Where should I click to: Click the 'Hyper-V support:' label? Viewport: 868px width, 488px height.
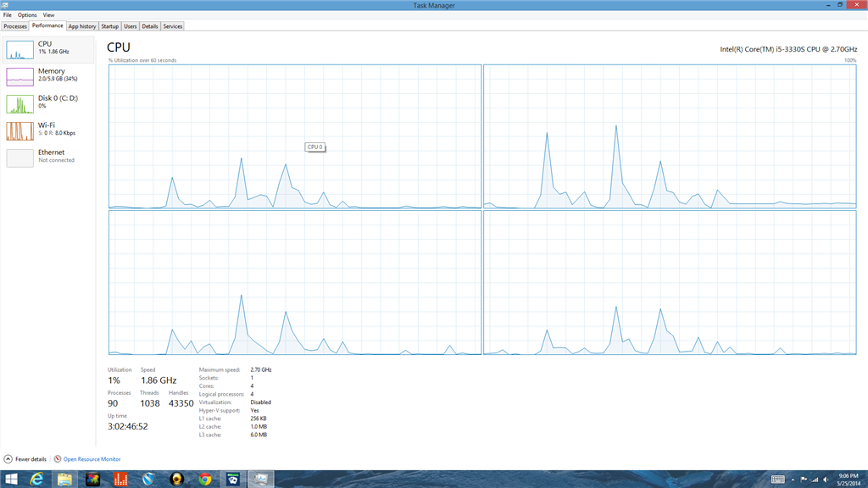220,411
